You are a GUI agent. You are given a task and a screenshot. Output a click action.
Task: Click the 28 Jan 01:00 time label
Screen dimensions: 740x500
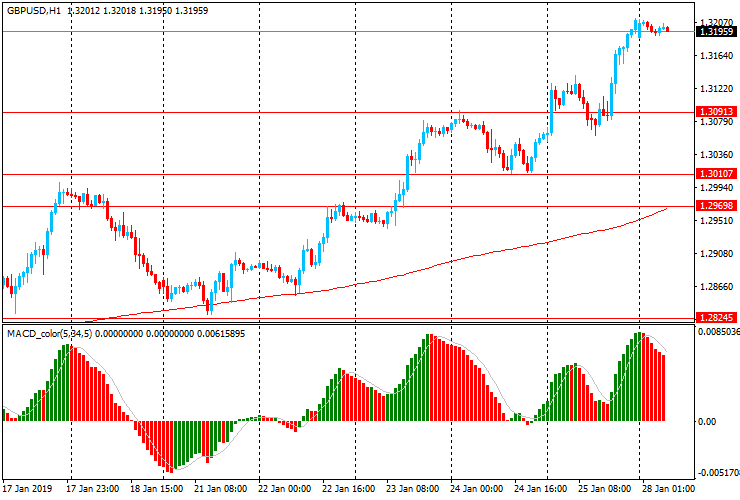point(668,489)
